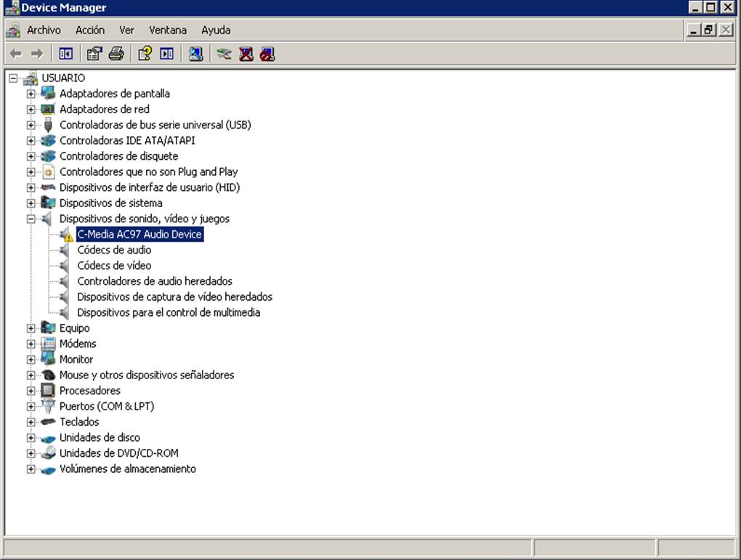Screen dimensions: 741x560
Task: Select Controladores de audio heredados
Action: click(x=155, y=281)
